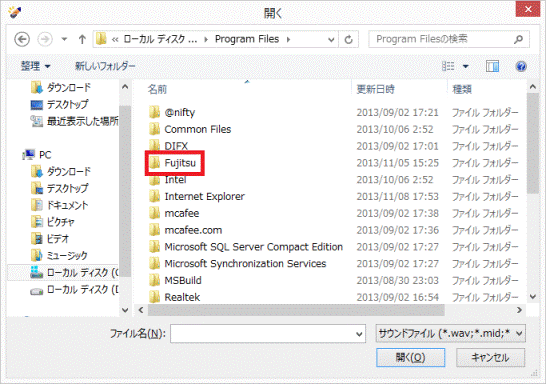Select ドキュメント under PC

[60, 205]
